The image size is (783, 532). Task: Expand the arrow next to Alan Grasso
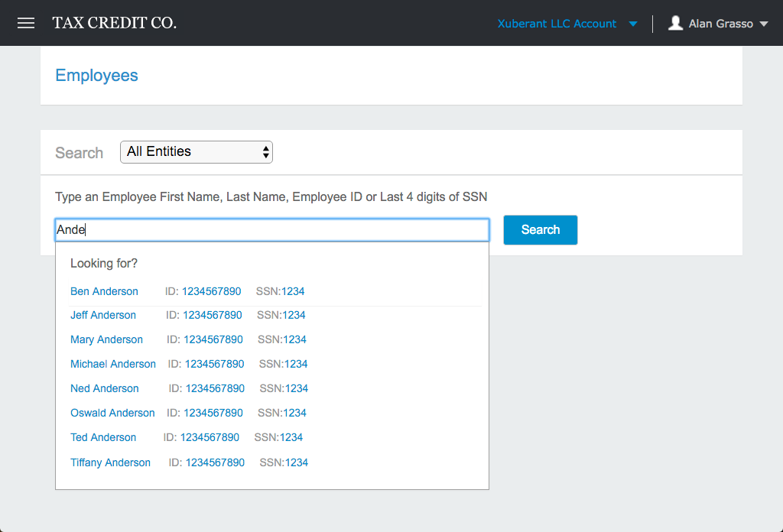[764, 24]
